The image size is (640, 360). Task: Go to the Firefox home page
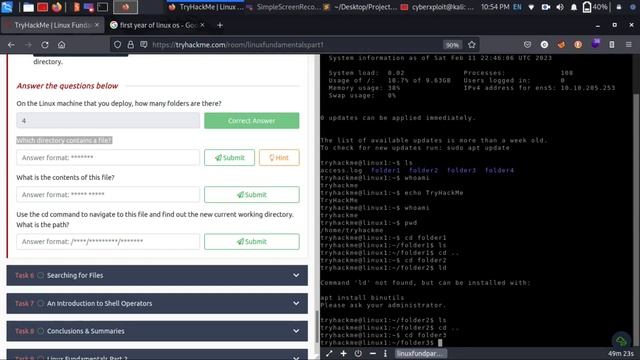[x=61, y=45]
